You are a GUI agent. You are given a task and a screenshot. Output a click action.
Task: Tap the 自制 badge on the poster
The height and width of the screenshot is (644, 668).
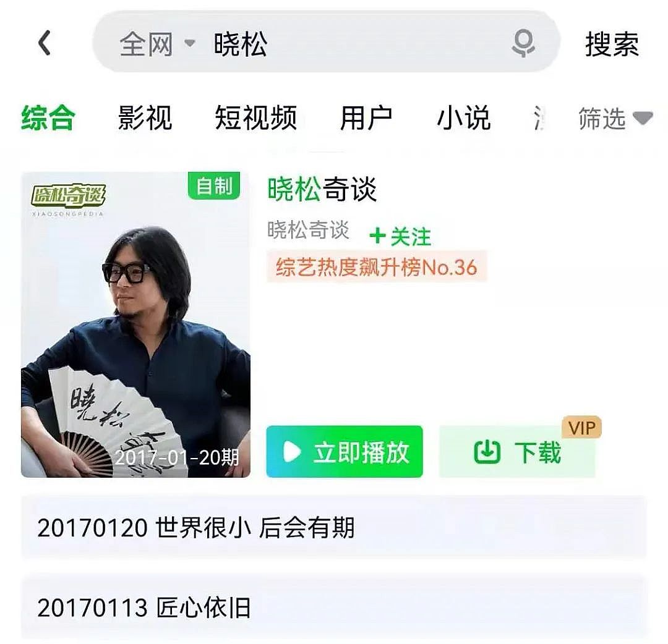[x=214, y=185]
